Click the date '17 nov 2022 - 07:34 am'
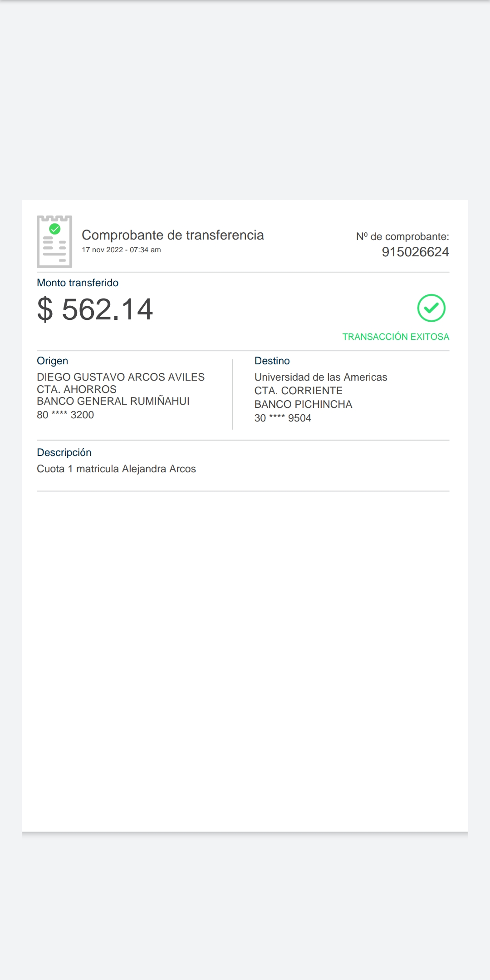This screenshot has width=490, height=980. [121, 250]
